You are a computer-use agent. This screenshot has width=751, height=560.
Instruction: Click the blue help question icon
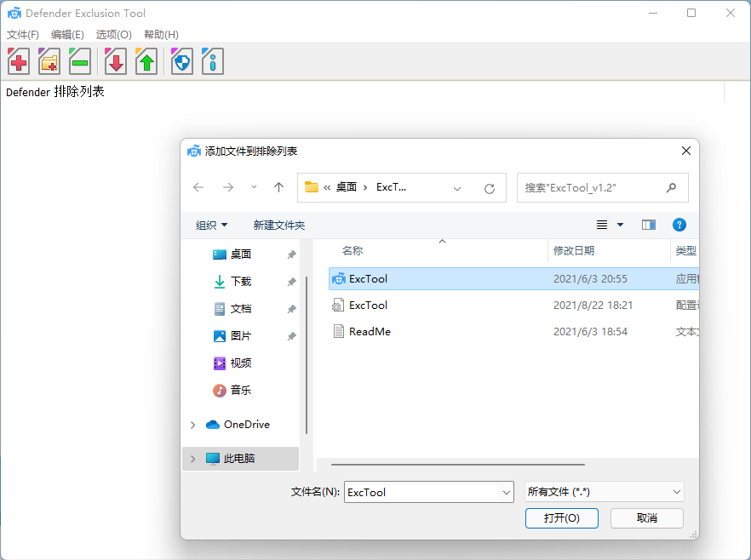coord(679,225)
